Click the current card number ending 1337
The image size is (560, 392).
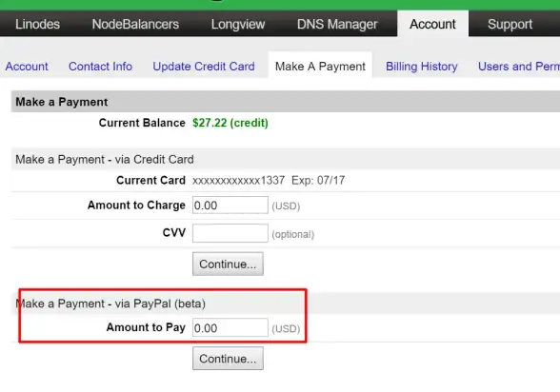click(x=238, y=180)
